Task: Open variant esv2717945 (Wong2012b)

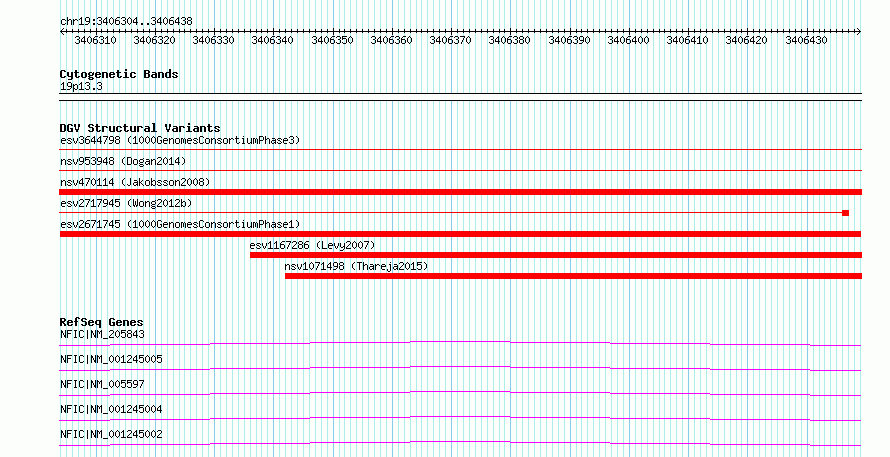Action: click(x=126, y=203)
